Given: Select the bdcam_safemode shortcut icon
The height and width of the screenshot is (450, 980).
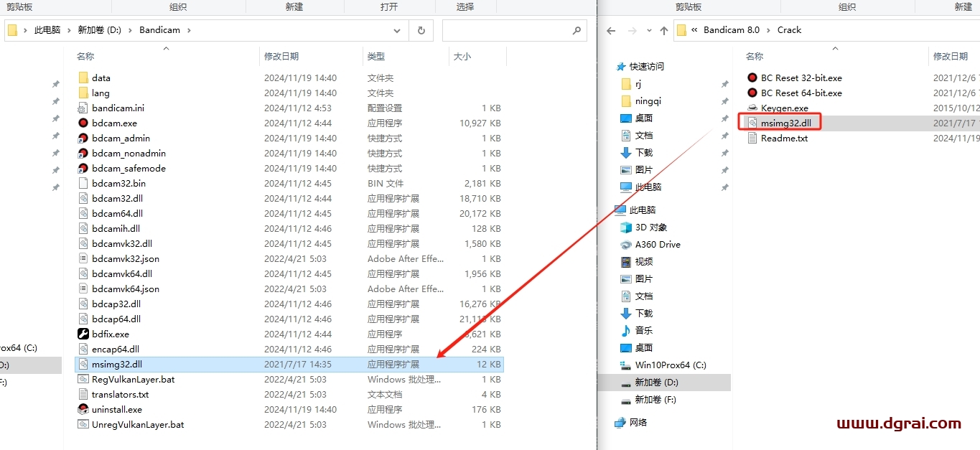Looking at the screenshot, I should pyautogui.click(x=83, y=168).
